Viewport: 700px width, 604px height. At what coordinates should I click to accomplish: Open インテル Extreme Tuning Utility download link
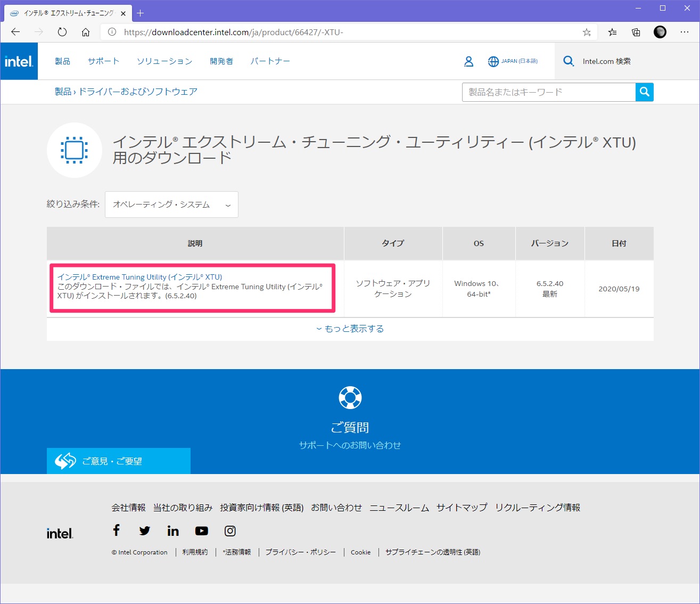(139, 277)
